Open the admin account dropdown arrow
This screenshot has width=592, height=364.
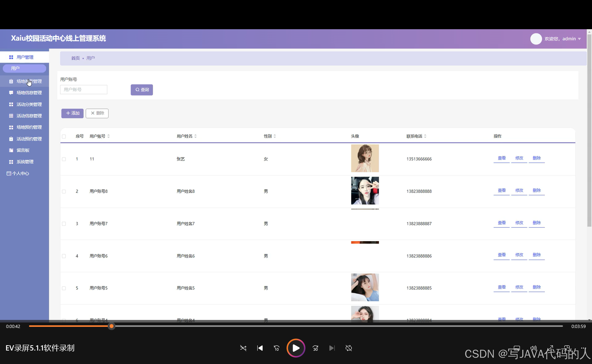(579, 39)
